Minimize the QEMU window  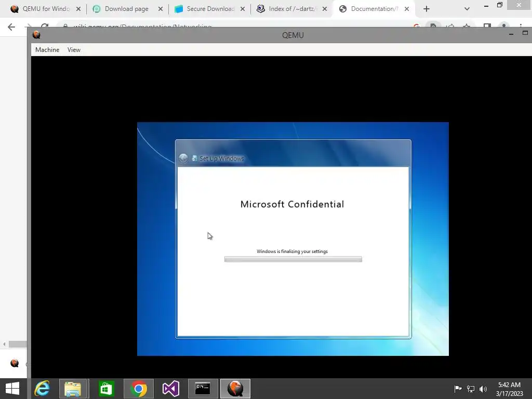[x=511, y=34]
